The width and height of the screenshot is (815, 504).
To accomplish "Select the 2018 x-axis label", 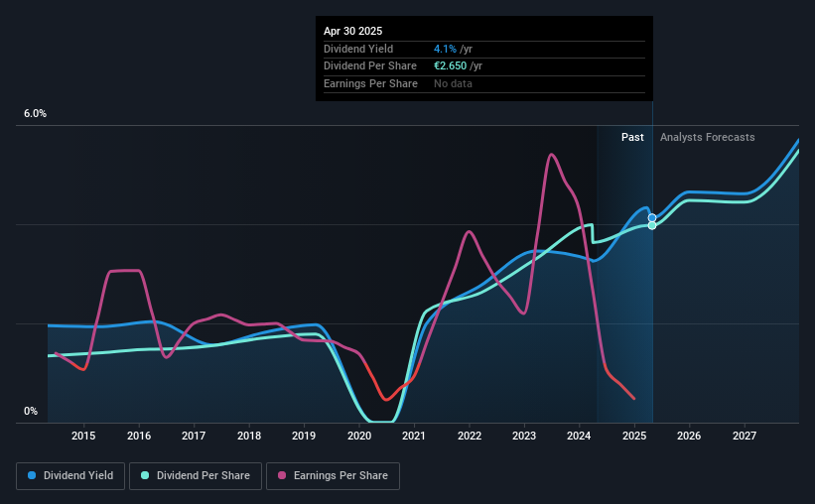I will pyautogui.click(x=249, y=436).
